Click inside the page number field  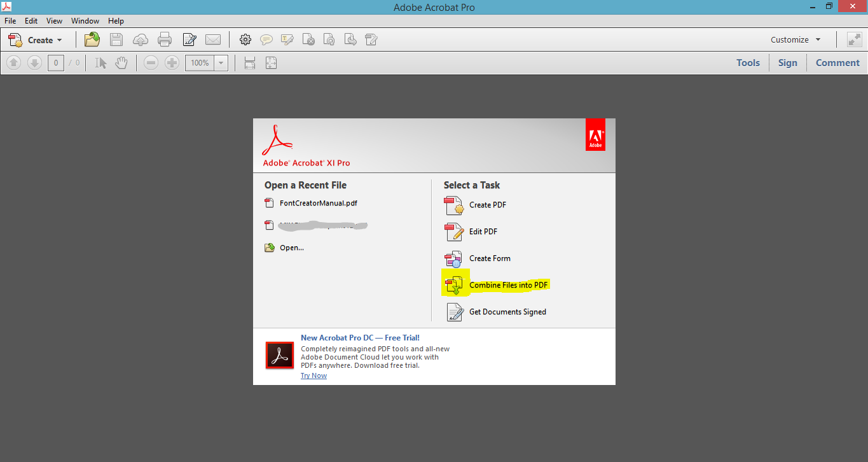55,62
